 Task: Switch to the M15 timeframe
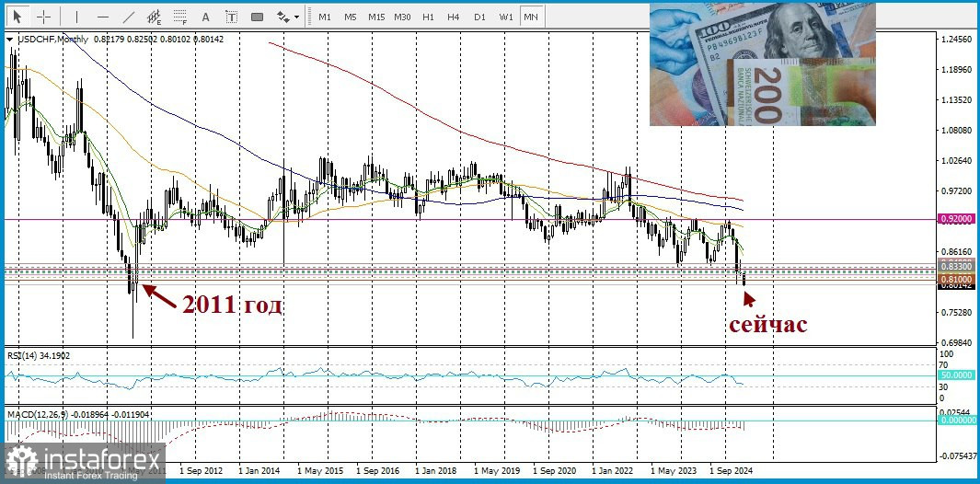(x=376, y=17)
